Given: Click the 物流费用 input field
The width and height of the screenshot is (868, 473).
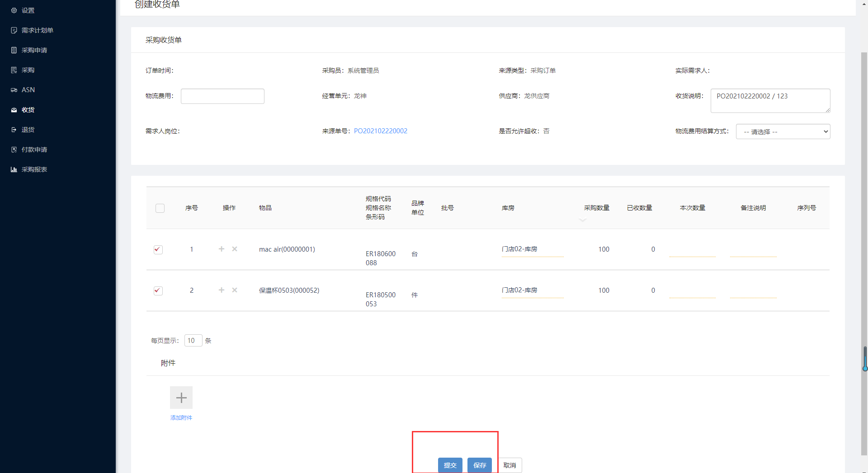Looking at the screenshot, I should click(222, 96).
